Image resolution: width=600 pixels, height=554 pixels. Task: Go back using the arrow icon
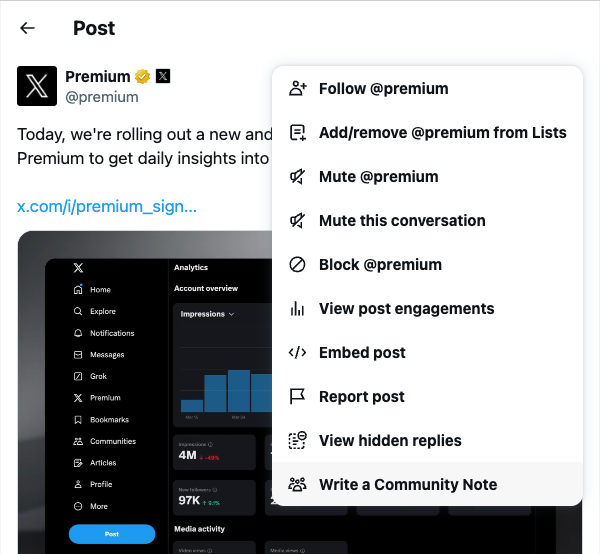coord(28,28)
